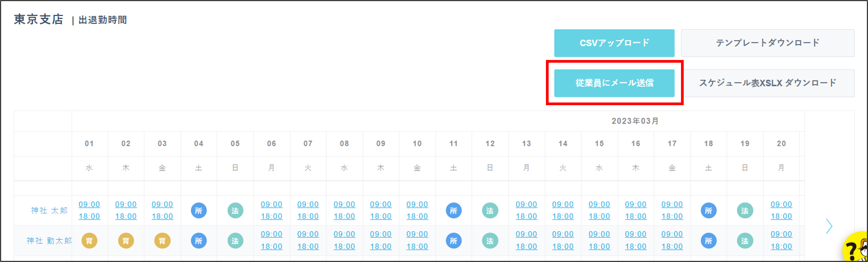868x262 pixels.
Task: Click 法 icon on day 05 for 神社 太郎
Action: click(x=235, y=210)
